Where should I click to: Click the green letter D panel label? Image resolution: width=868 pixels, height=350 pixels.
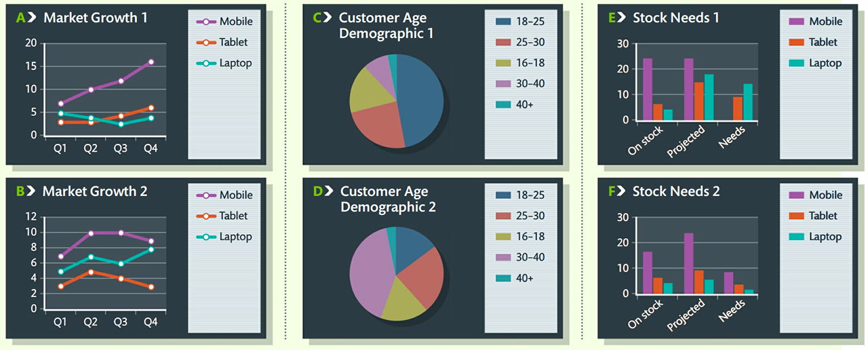pos(317,191)
